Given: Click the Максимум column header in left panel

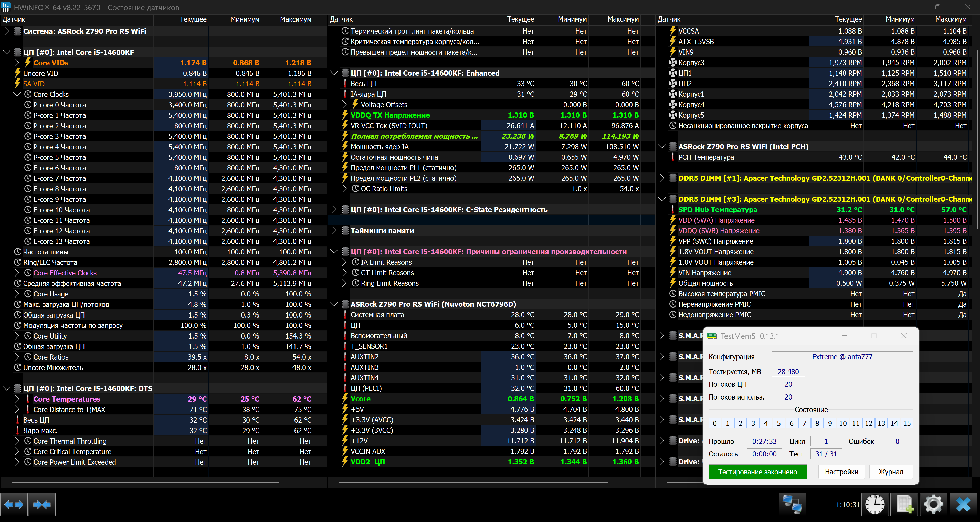Looking at the screenshot, I should point(295,19).
